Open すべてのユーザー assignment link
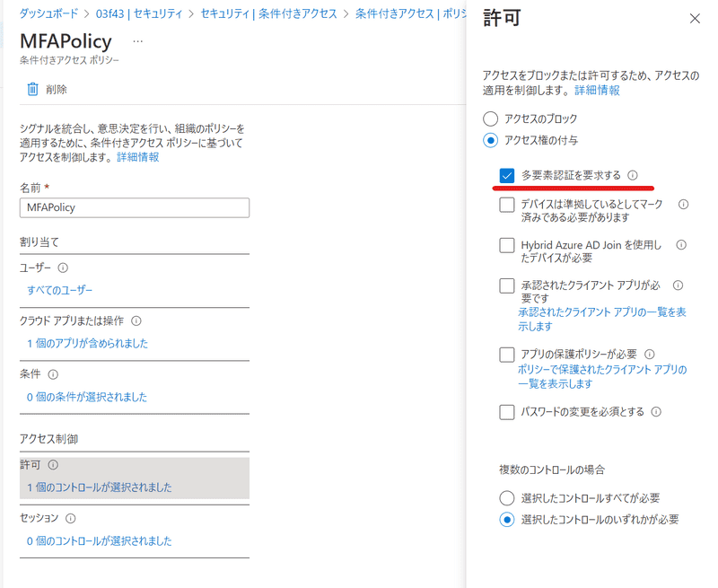Screen dimensions: 718x588 tap(59, 290)
